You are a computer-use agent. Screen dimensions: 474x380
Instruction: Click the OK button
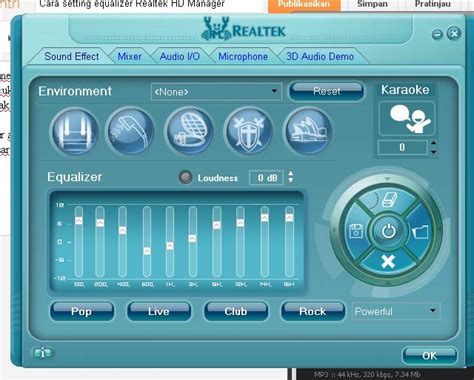(x=430, y=356)
